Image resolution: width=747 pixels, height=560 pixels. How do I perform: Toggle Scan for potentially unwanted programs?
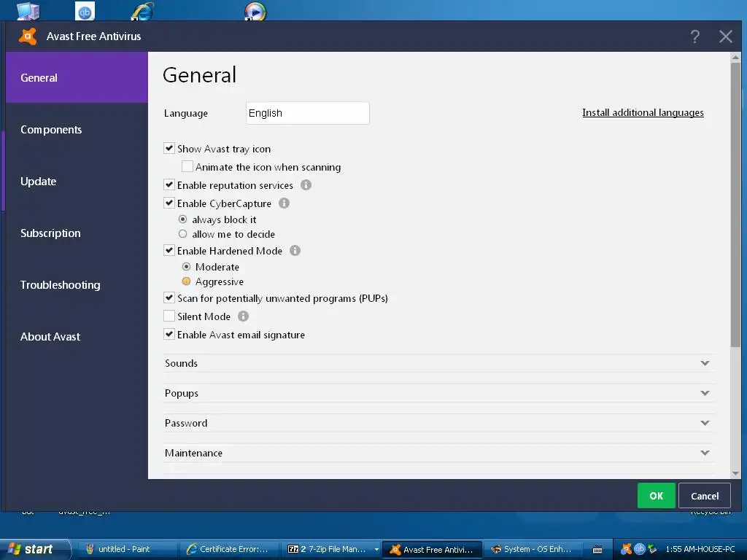click(x=169, y=297)
